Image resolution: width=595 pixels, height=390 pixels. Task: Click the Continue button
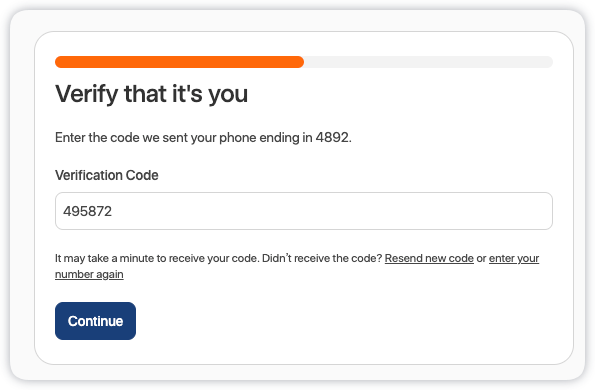[95, 321]
